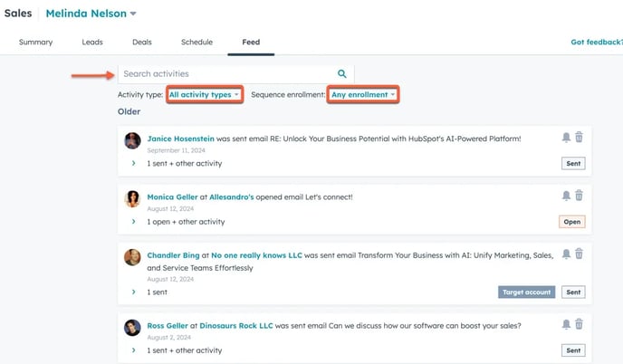The height and width of the screenshot is (364, 623).
Task: Open No one really knows LLC link
Action: pos(256,255)
